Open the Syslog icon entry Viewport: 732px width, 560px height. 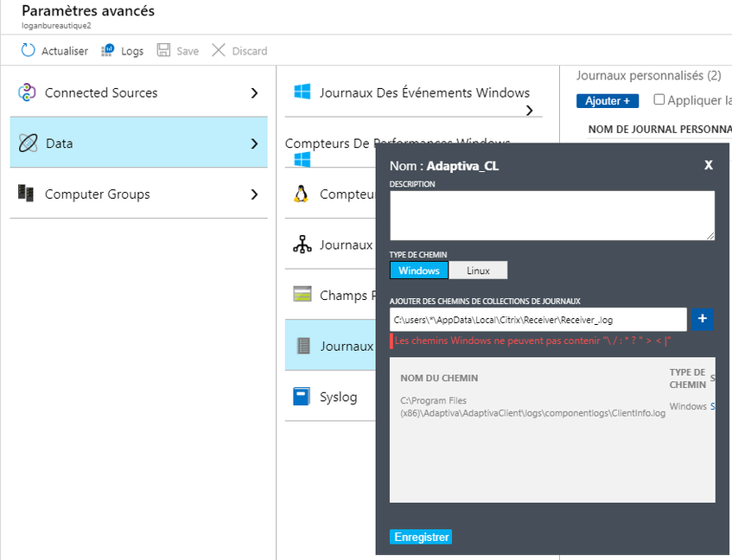tap(302, 397)
